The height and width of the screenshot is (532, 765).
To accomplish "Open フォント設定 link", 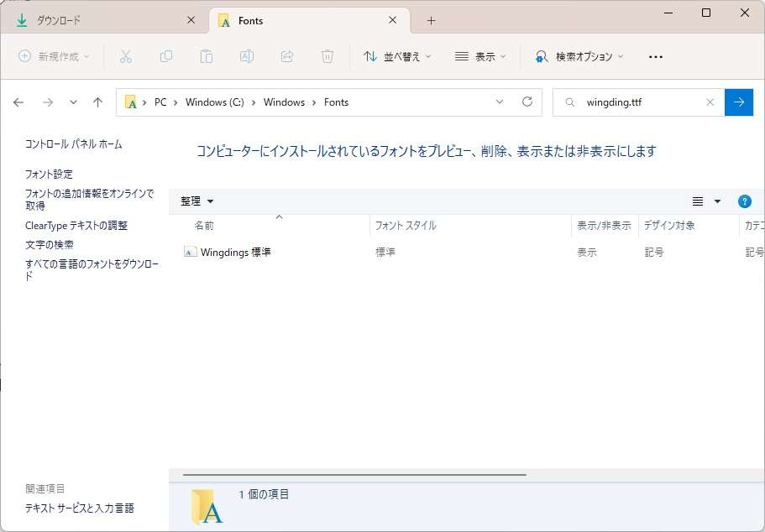I will (x=49, y=174).
